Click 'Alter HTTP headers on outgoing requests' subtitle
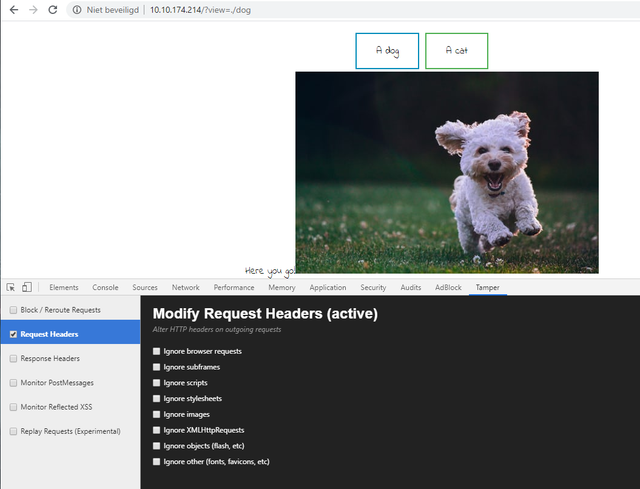Screen dimensions: 640x489 coord(217,329)
